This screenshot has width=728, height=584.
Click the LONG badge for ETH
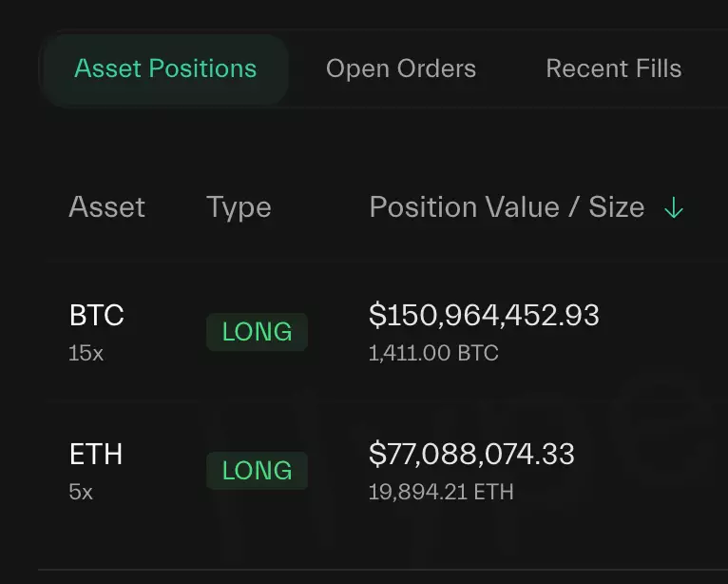point(257,471)
